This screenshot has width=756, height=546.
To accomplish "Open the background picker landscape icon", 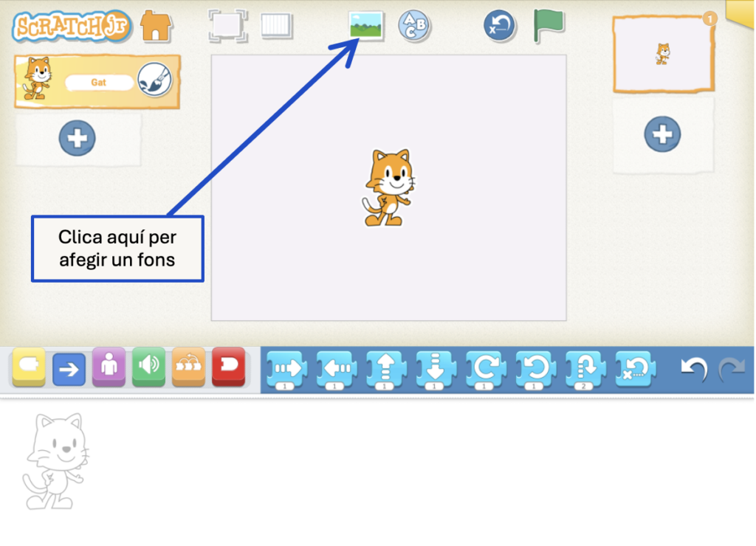I will [366, 26].
